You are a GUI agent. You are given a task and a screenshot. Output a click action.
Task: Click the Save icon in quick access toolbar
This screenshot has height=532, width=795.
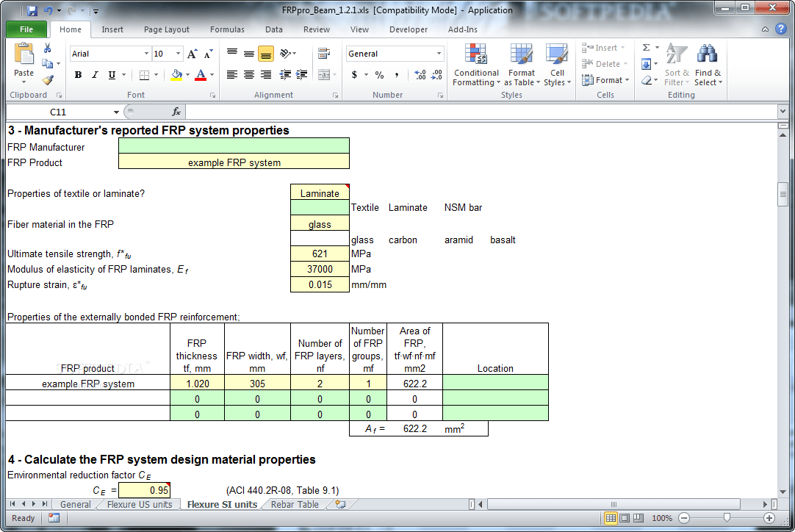(x=32, y=10)
